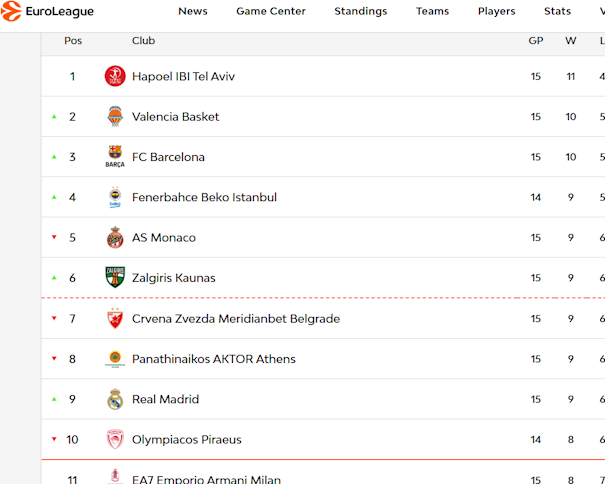Viewport: 605px width, 484px height.
Task: Click the Real Madrid crest icon
Action: click(x=115, y=399)
